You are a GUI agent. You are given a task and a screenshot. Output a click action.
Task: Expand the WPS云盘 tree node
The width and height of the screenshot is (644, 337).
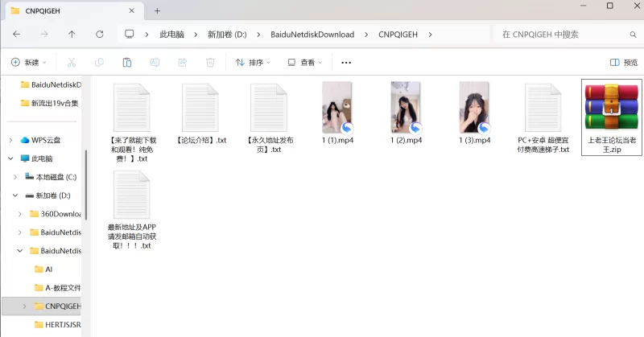coord(10,140)
